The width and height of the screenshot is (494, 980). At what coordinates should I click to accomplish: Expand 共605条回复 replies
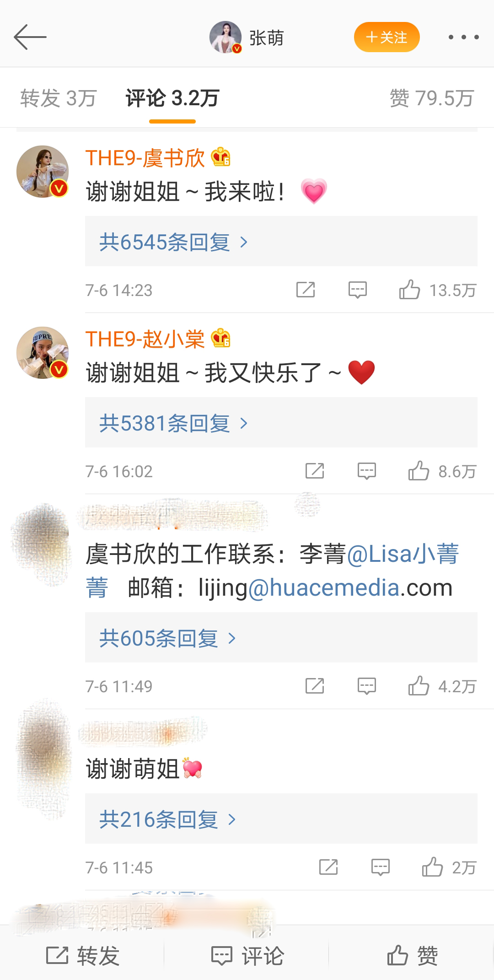(x=281, y=638)
